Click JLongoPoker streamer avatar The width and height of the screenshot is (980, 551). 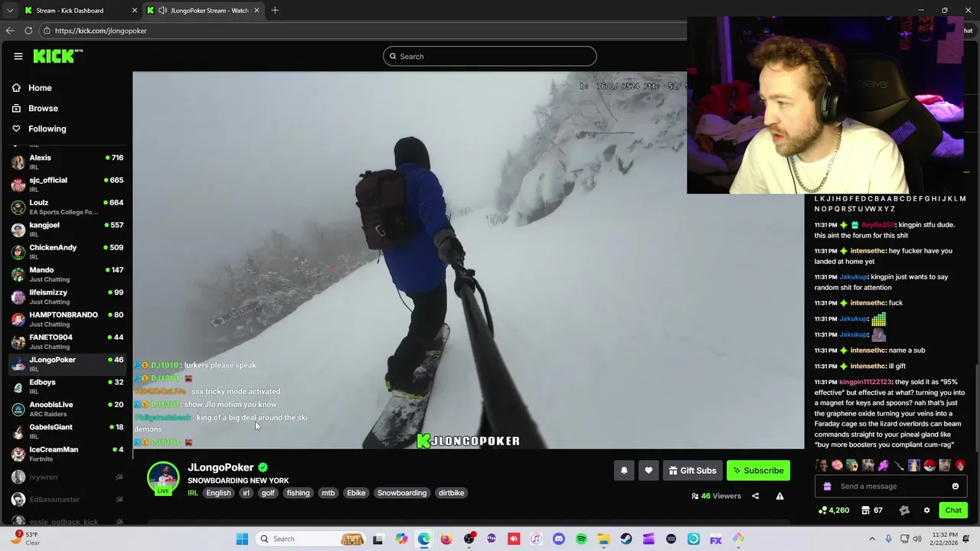163,478
